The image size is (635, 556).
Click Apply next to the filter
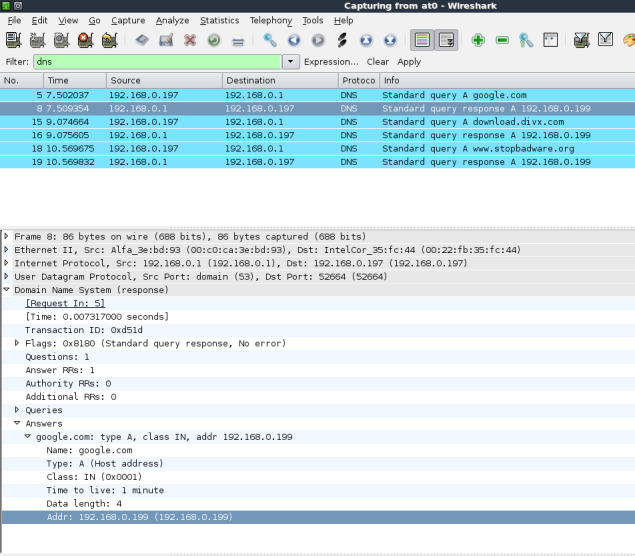[409, 61]
